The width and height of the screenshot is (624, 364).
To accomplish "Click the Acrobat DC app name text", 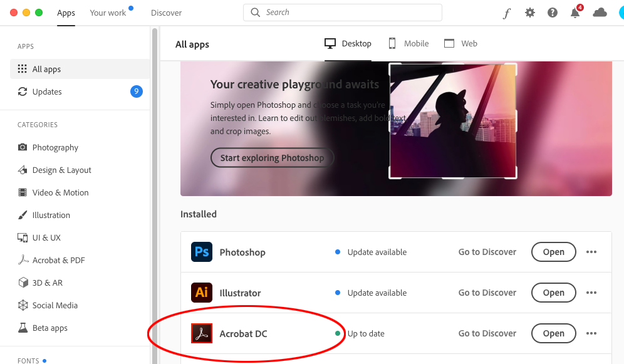I will pos(243,334).
